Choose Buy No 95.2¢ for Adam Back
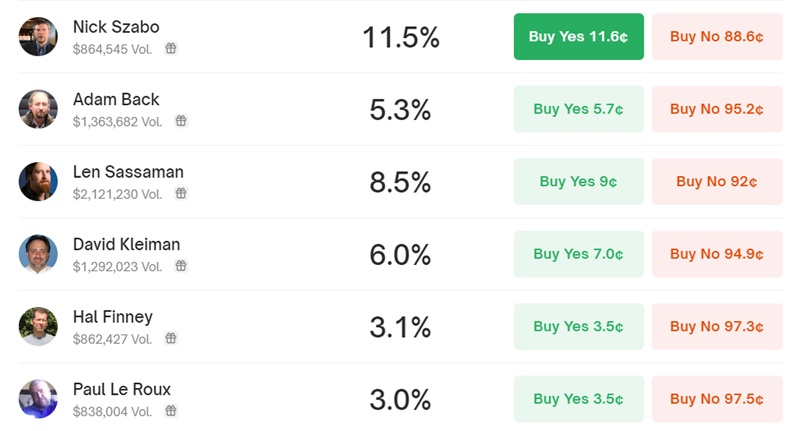This screenshot has width=800, height=431. [717, 109]
